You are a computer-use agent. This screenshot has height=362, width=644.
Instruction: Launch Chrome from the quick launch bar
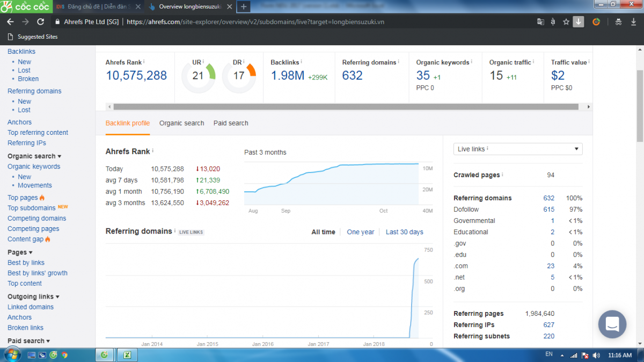click(x=64, y=355)
